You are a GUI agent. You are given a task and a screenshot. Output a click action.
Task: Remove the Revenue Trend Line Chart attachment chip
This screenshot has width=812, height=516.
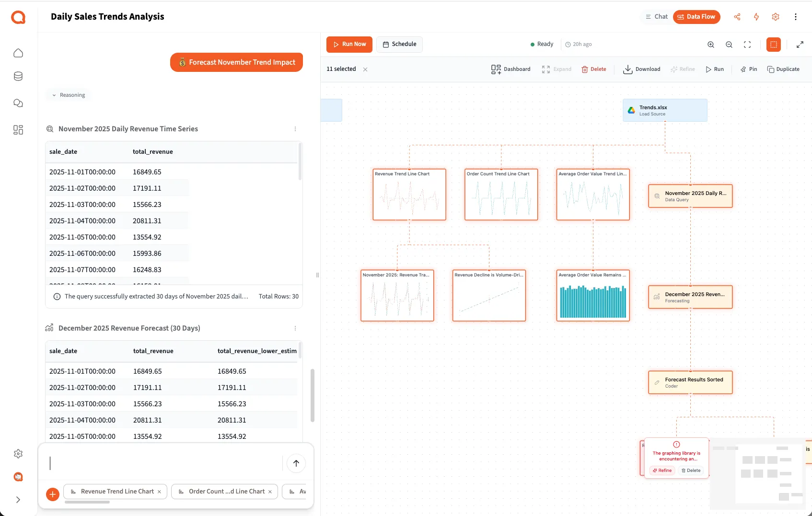point(160,492)
